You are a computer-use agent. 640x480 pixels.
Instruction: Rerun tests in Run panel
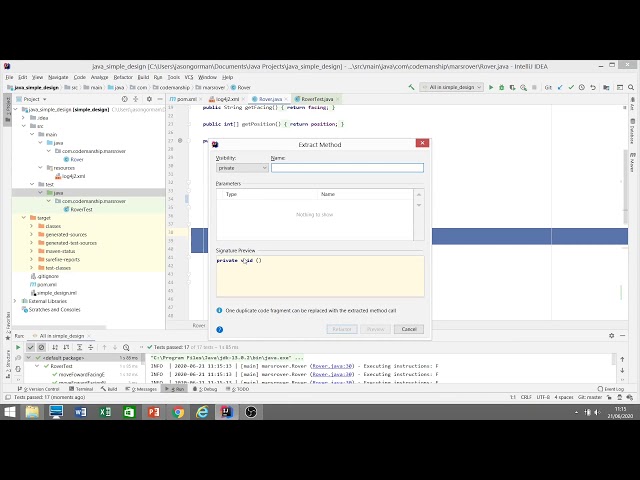[18, 347]
